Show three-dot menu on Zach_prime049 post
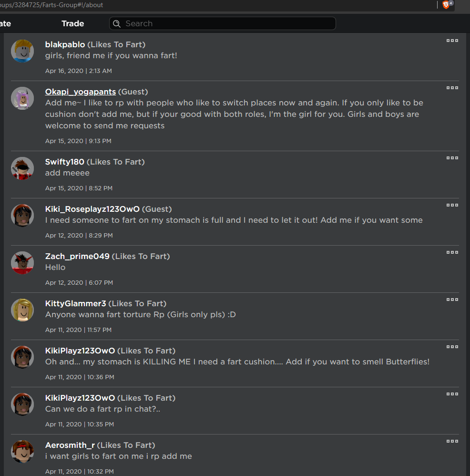Image resolution: width=470 pixels, height=476 pixels. [452, 252]
